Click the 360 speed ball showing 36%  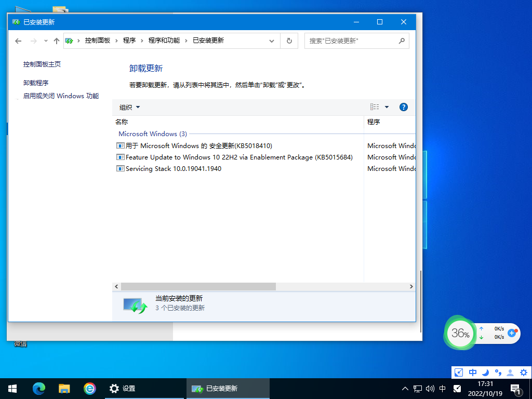(x=459, y=333)
